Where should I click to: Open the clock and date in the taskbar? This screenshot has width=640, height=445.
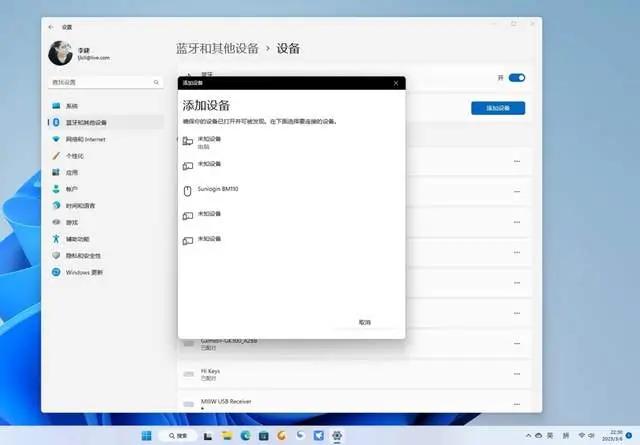pyautogui.click(x=612, y=436)
